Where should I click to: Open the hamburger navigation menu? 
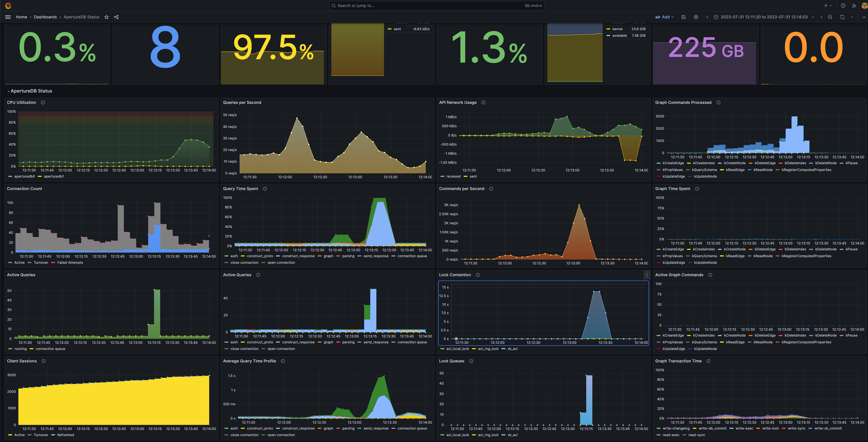8,17
